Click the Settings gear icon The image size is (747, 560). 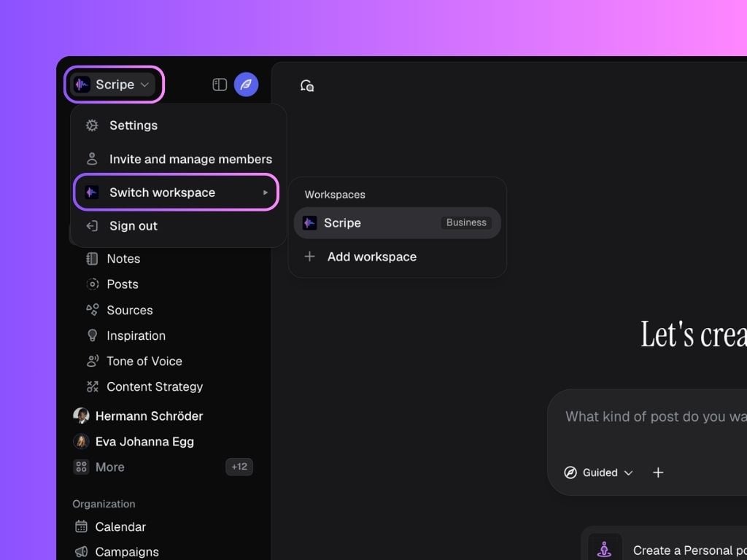point(92,125)
